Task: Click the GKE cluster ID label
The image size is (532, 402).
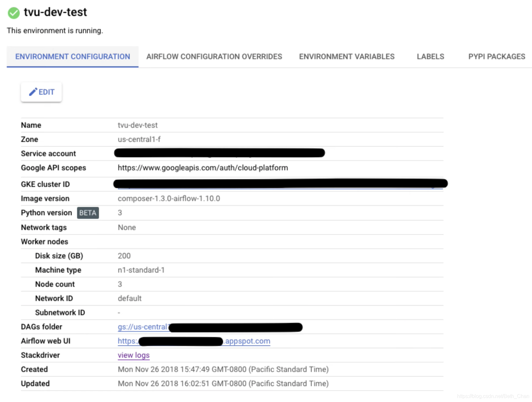Action: pyautogui.click(x=45, y=184)
